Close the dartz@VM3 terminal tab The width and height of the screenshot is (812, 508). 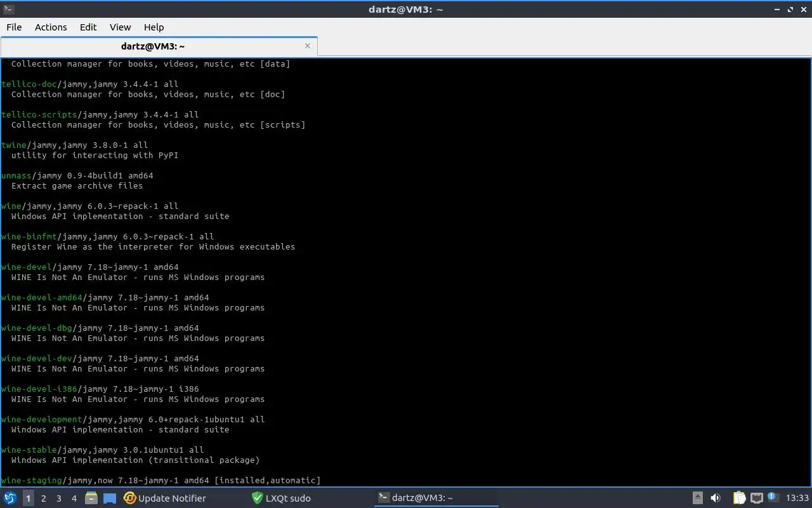(x=308, y=46)
